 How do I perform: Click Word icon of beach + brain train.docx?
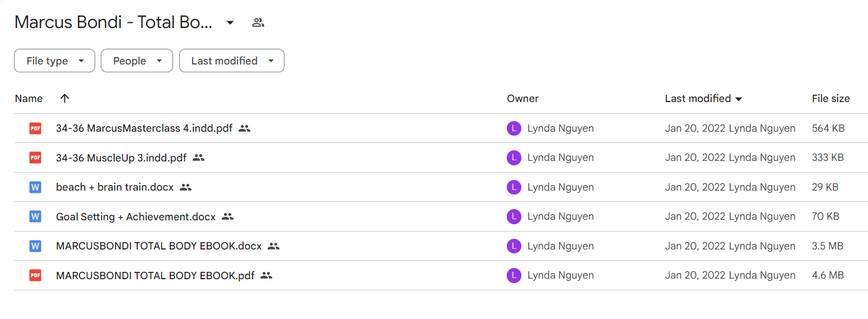35,187
